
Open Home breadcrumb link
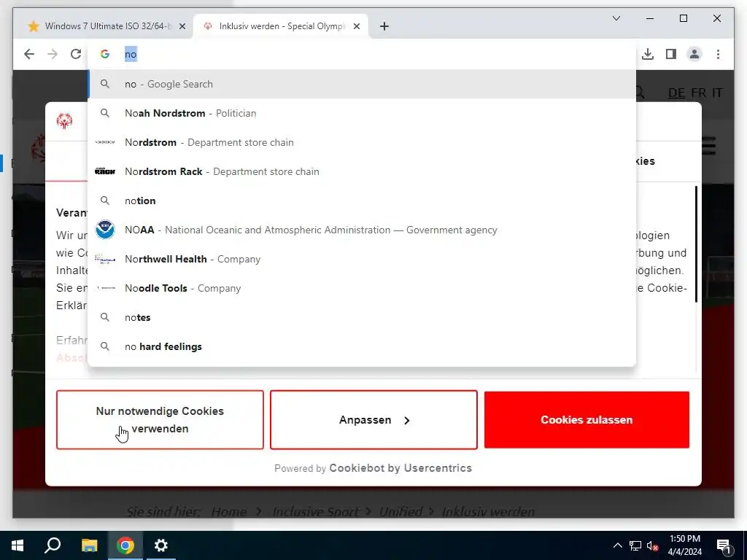pyautogui.click(x=228, y=512)
